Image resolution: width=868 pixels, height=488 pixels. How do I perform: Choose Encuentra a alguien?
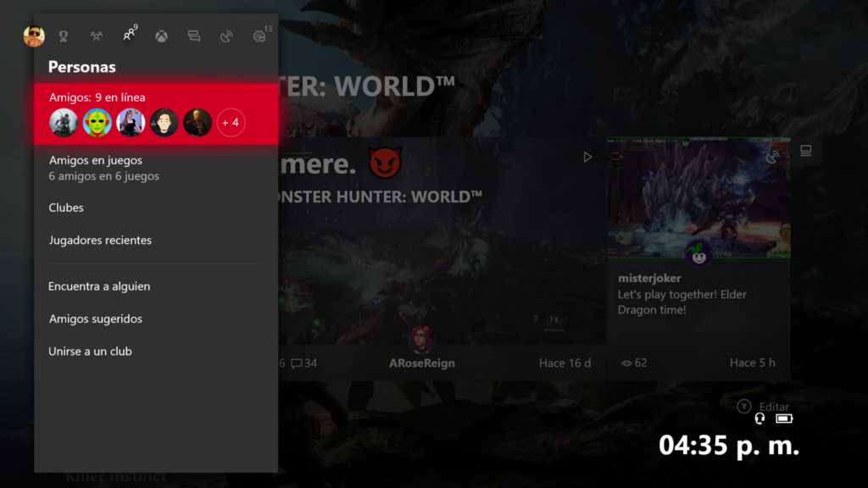click(x=99, y=286)
